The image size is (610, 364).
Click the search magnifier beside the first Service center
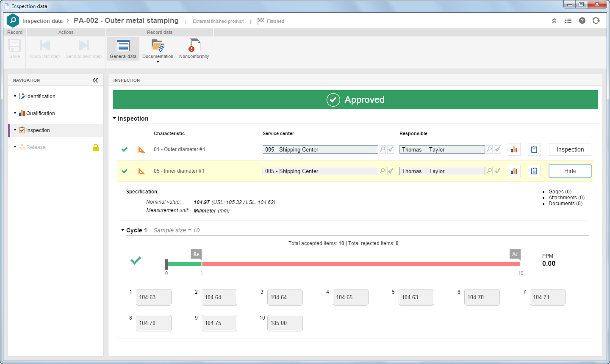click(x=383, y=149)
